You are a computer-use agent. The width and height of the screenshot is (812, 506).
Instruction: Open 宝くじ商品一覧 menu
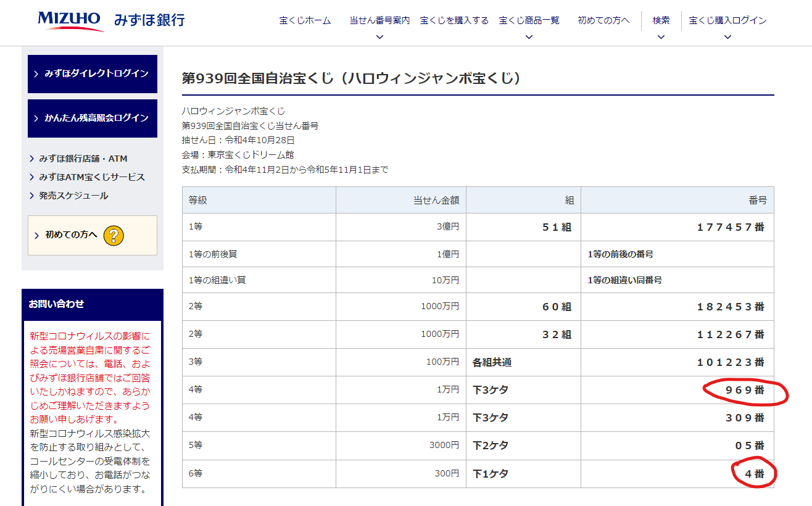click(529, 20)
